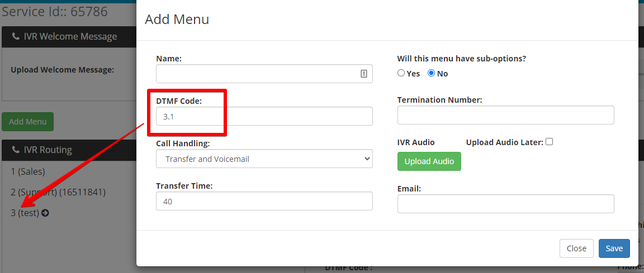Click the Add Menu dialog title
This screenshot has height=273, width=644.
tap(177, 20)
